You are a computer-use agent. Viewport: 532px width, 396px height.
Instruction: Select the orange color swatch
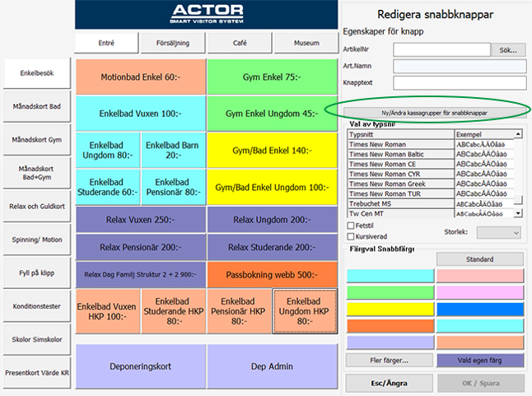click(x=390, y=326)
